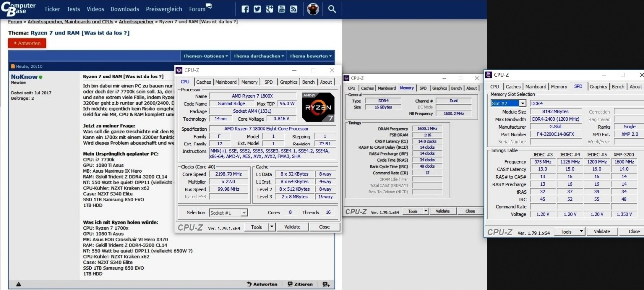Go to ComputerBase home via logo
Screen dimensions: 644x290
point(18,8)
